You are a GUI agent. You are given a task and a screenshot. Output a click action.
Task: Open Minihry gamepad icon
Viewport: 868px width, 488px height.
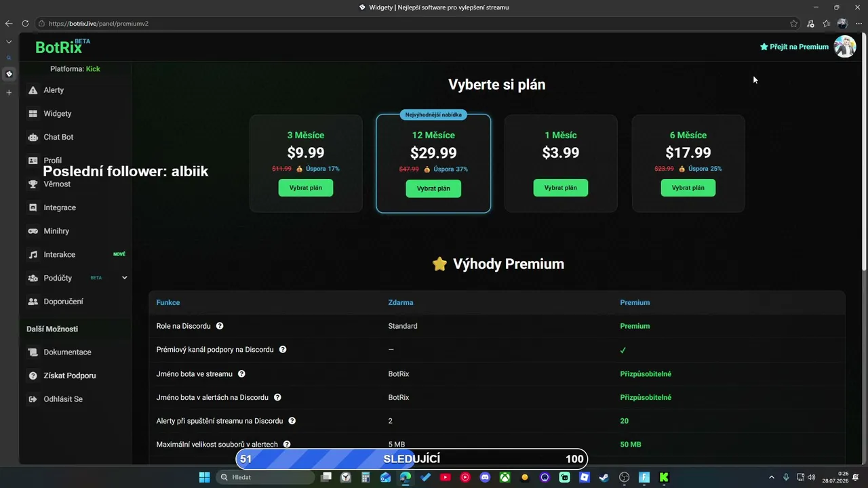pyautogui.click(x=33, y=231)
